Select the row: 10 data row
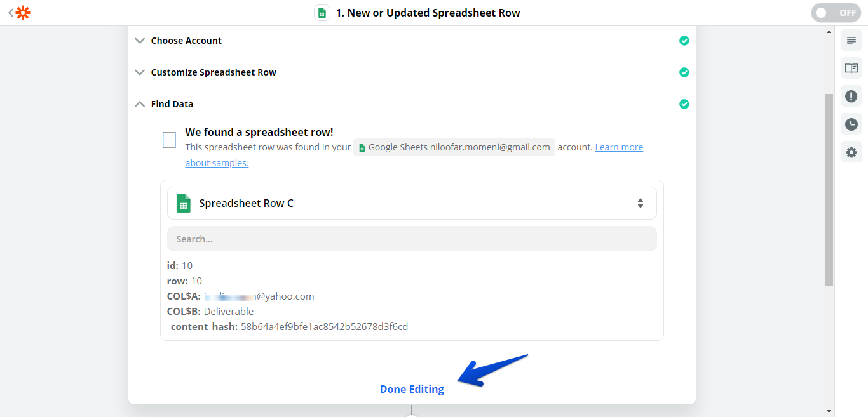Screen dimensions: 868x417 point(184,281)
